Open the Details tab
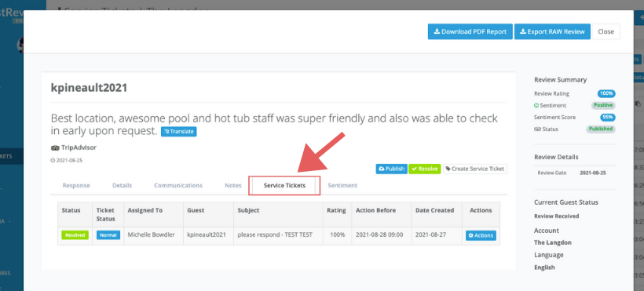Image resolution: width=644 pixels, height=291 pixels. coord(122,186)
